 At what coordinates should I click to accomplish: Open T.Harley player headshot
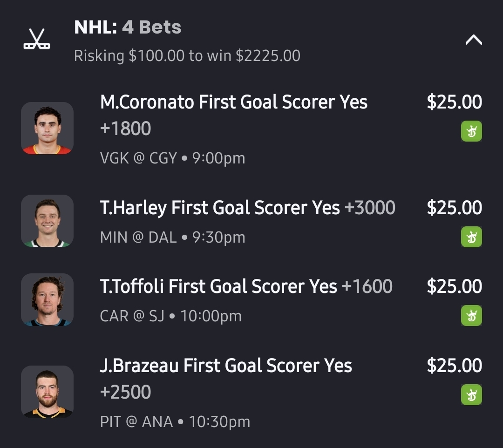(x=47, y=220)
